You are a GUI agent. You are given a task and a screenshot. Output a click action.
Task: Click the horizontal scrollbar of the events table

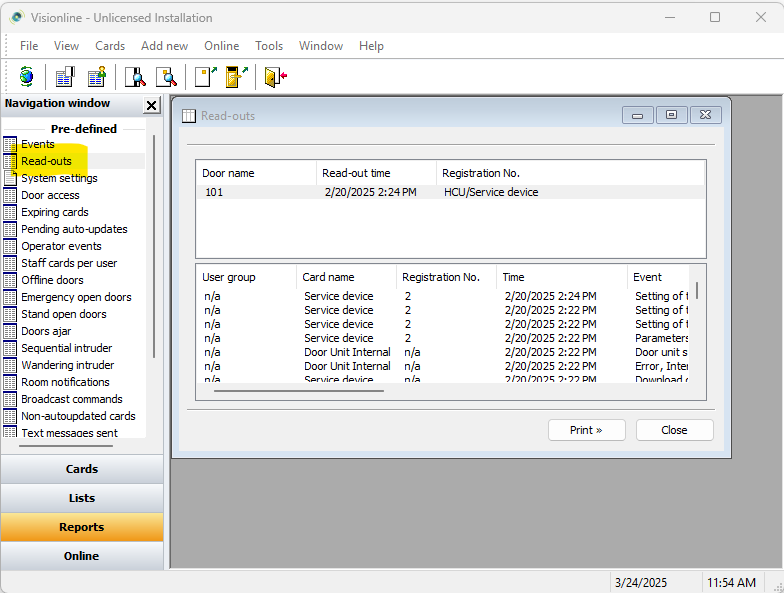tap(299, 390)
